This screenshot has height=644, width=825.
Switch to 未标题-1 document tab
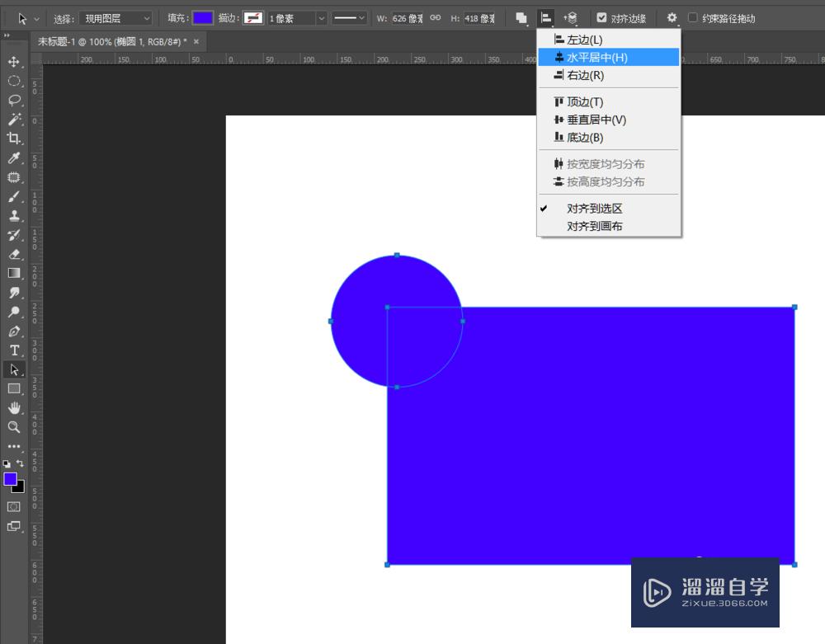[x=111, y=41]
